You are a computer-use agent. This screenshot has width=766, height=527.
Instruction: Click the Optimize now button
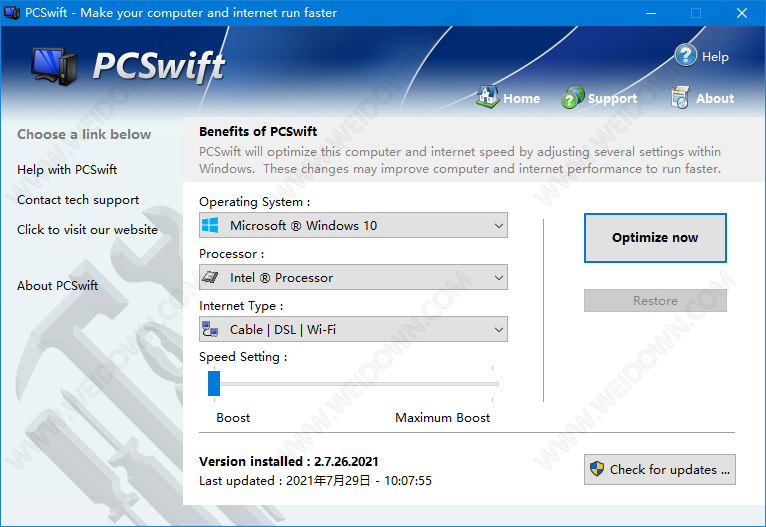pos(655,238)
